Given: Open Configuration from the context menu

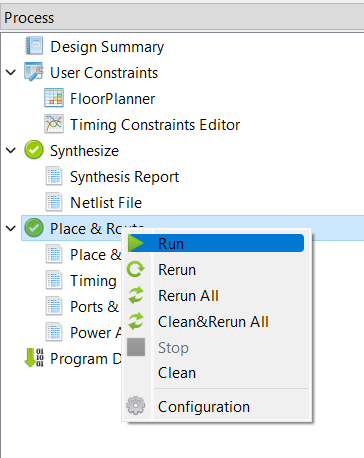Looking at the screenshot, I should coord(216,407).
